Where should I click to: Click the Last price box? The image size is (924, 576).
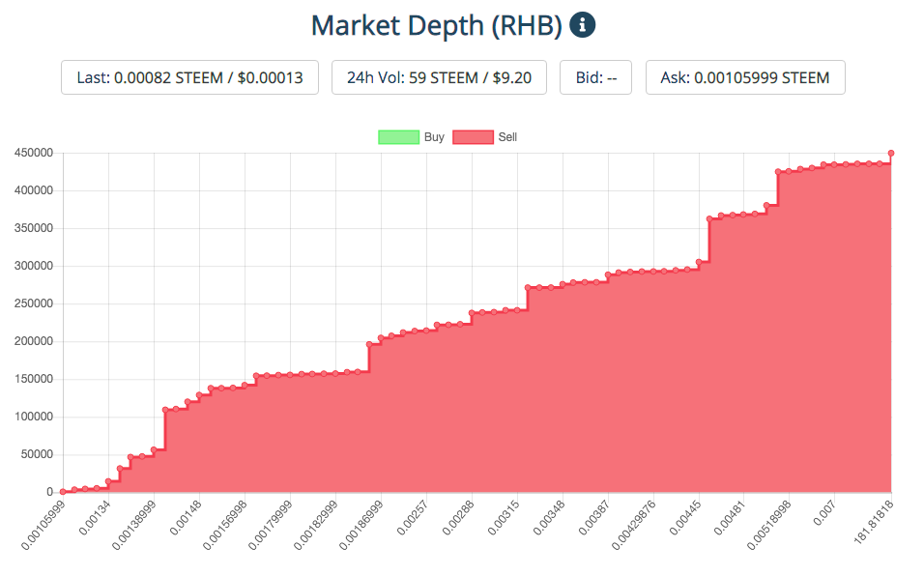(189, 77)
